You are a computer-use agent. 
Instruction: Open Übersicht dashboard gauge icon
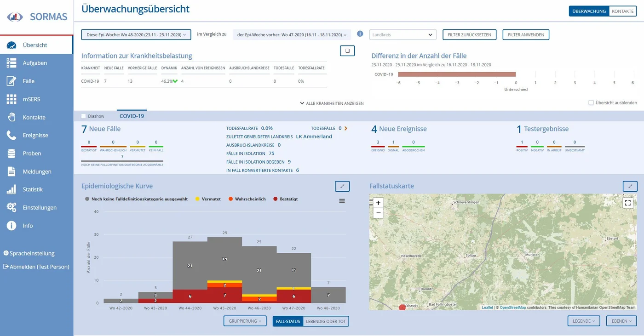(11, 45)
